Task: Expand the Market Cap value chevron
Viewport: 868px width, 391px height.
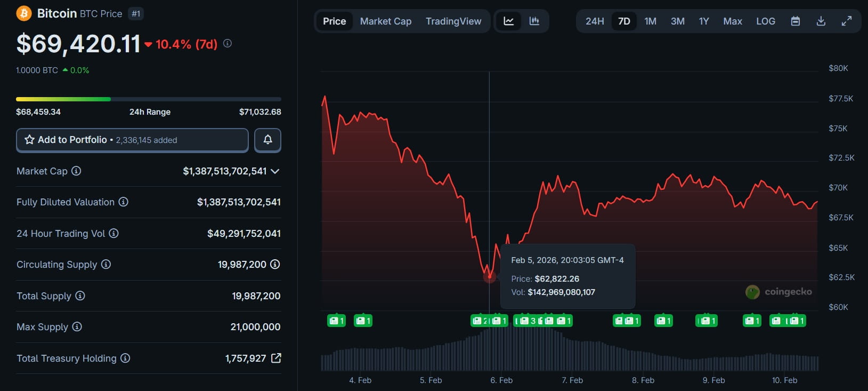Action: pos(275,171)
